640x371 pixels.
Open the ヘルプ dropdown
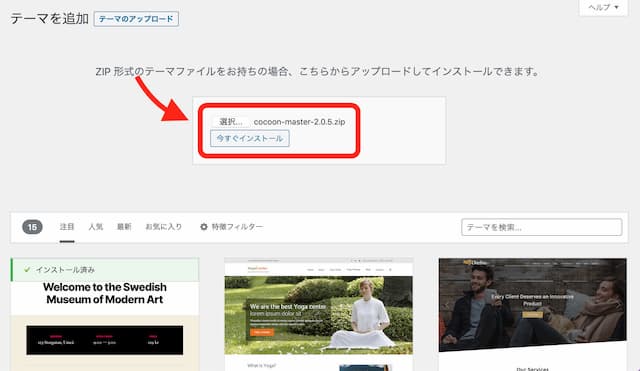tap(603, 7)
